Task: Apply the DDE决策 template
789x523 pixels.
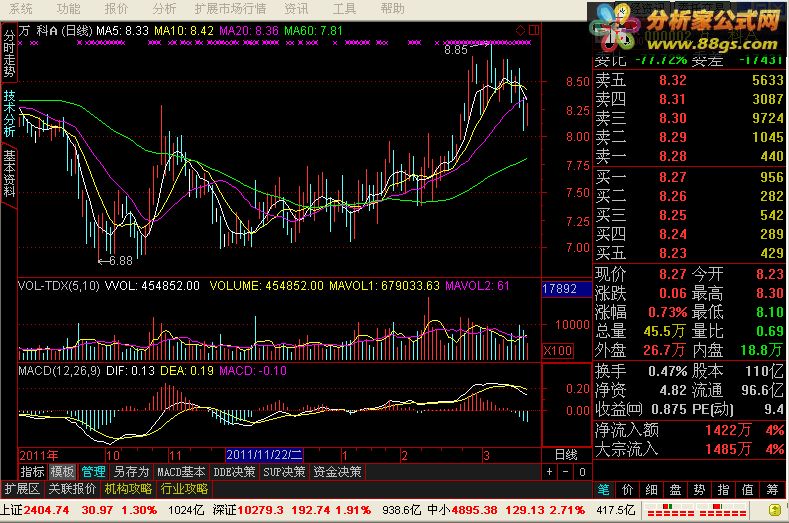Action: click(x=234, y=472)
